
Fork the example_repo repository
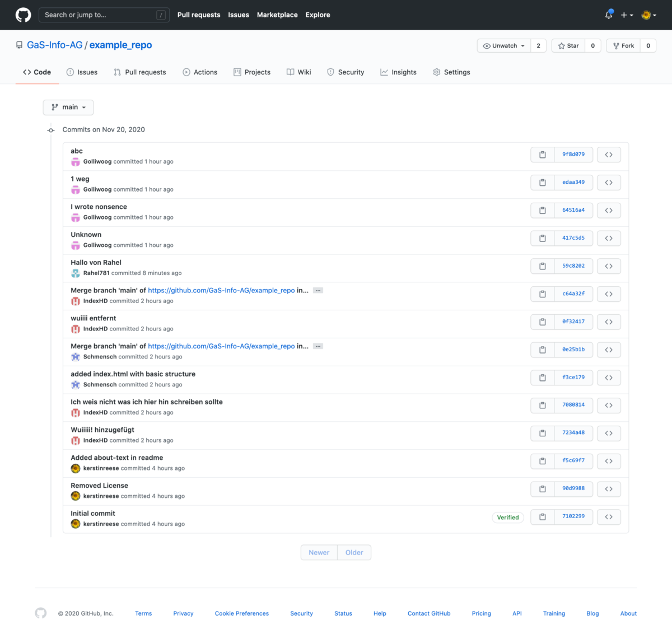tap(623, 45)
